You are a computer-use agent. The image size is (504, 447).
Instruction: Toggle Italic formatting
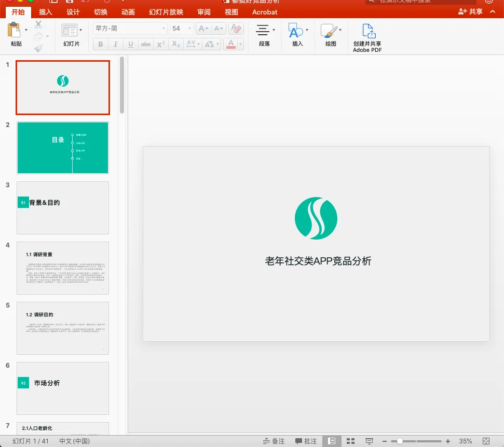pyautogui.click(x=115, y=44)
